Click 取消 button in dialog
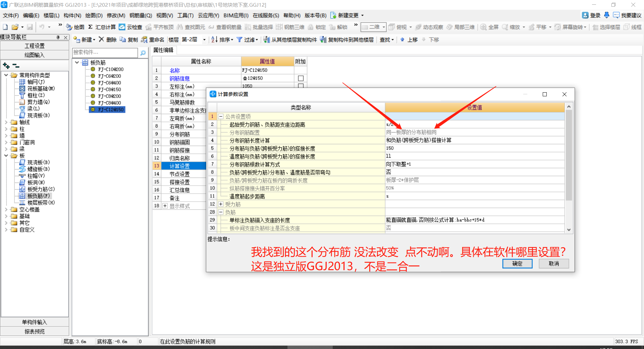This screenshot has height=349, width=644. 554,263
